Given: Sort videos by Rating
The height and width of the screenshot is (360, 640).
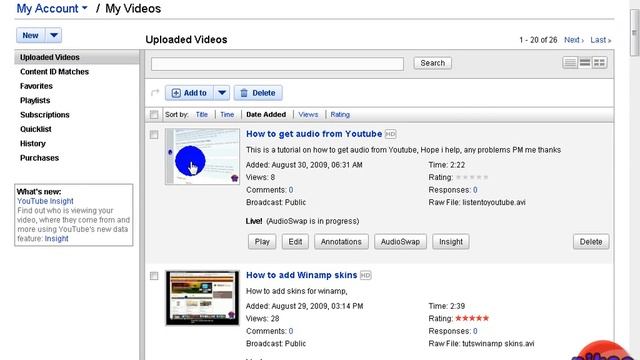Looking at the screenshot, I should pyautogui.click(x=340, y=115).
